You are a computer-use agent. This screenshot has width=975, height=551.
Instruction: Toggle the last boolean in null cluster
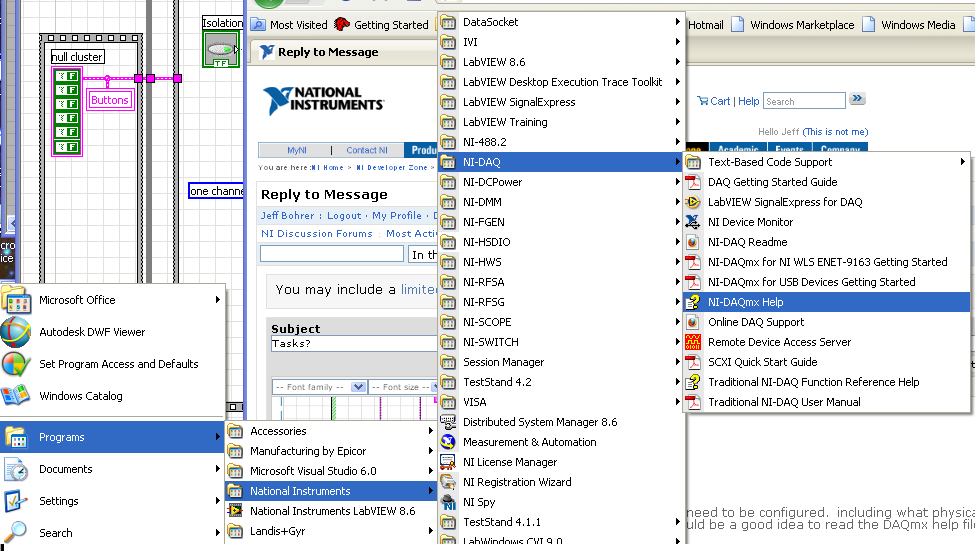click(67, 147)
